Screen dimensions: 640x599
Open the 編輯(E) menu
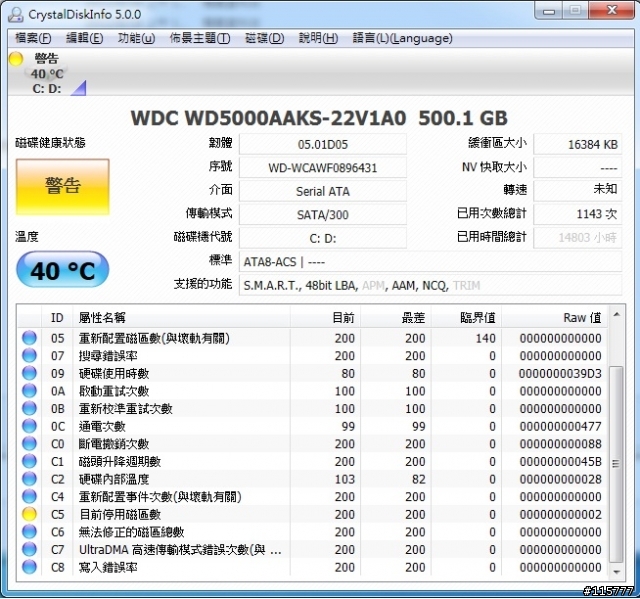[x=84, y=38]
